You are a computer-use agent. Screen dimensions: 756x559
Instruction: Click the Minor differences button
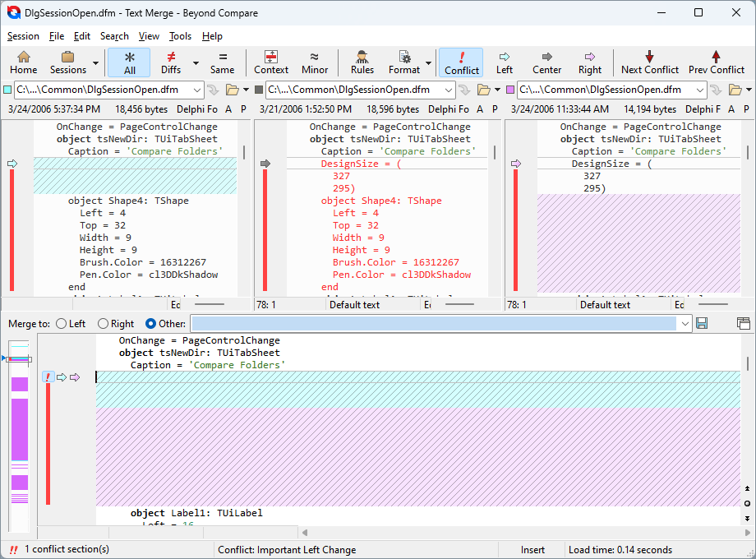pos(315,62)
